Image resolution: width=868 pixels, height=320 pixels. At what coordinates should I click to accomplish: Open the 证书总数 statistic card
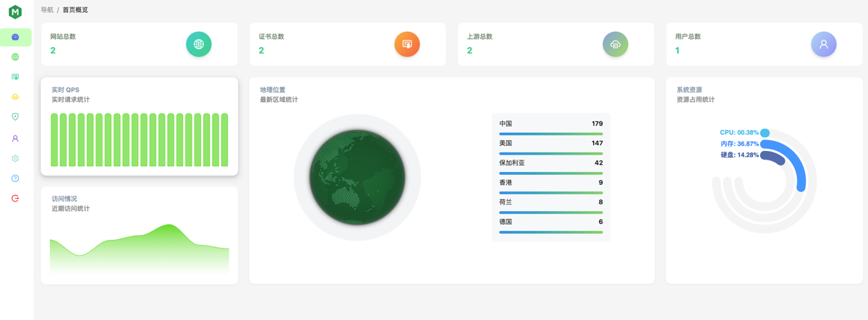pos(348,44)
